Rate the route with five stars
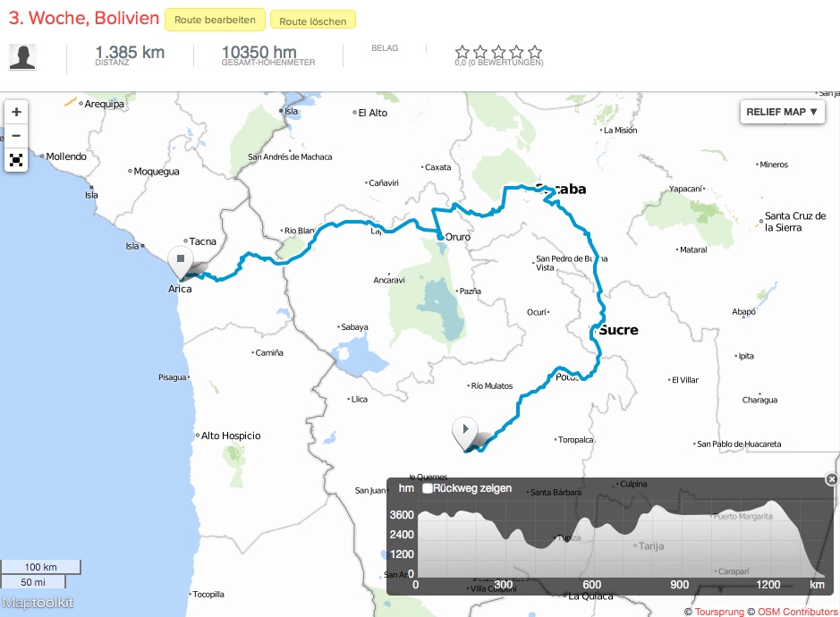This screenshot has width=840, height=617. click(535, 52)
